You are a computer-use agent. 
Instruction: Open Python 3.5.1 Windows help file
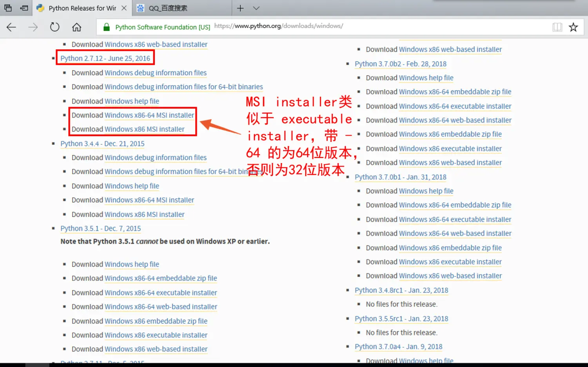click(x=132, y=265)
